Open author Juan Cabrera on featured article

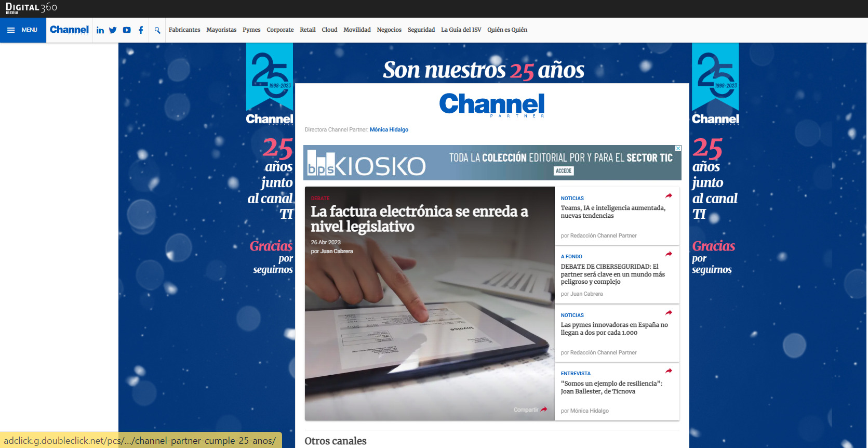tap(337, 252)
